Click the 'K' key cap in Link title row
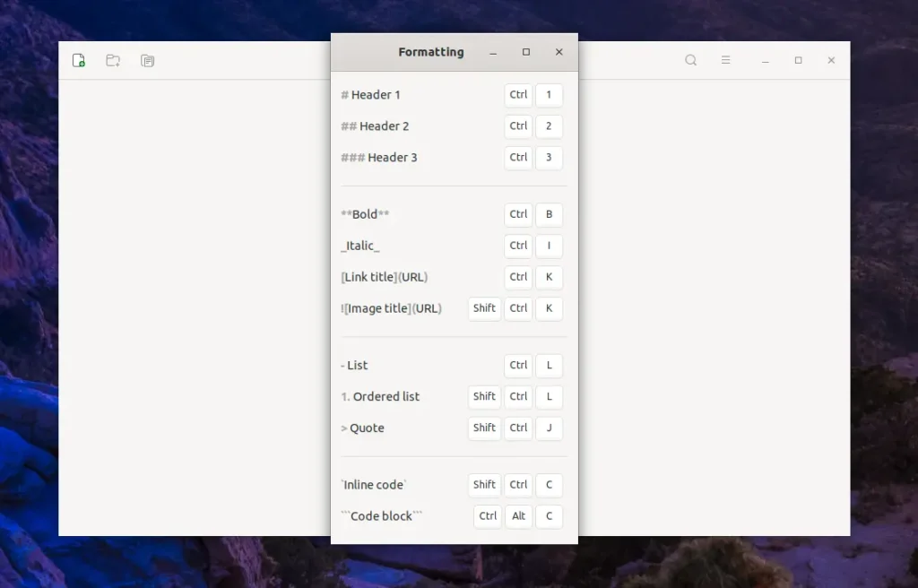 [549, 277]
